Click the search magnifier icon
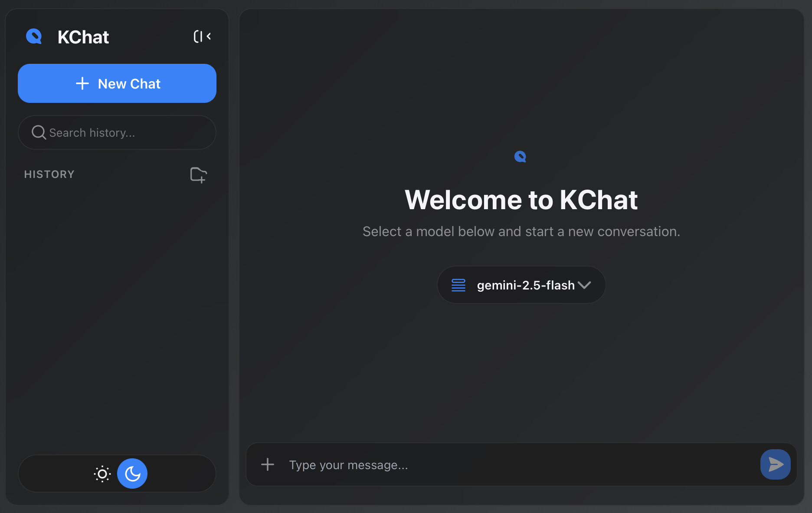 coord(39,132)
